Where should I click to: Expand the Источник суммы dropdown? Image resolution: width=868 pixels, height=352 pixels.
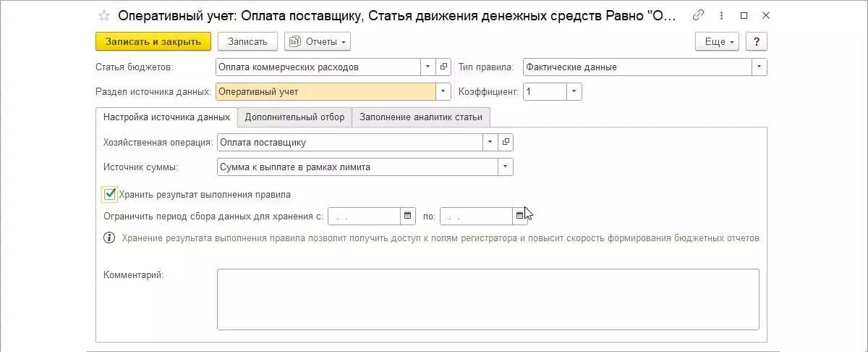pyautogui.click(x=505, y=167)
